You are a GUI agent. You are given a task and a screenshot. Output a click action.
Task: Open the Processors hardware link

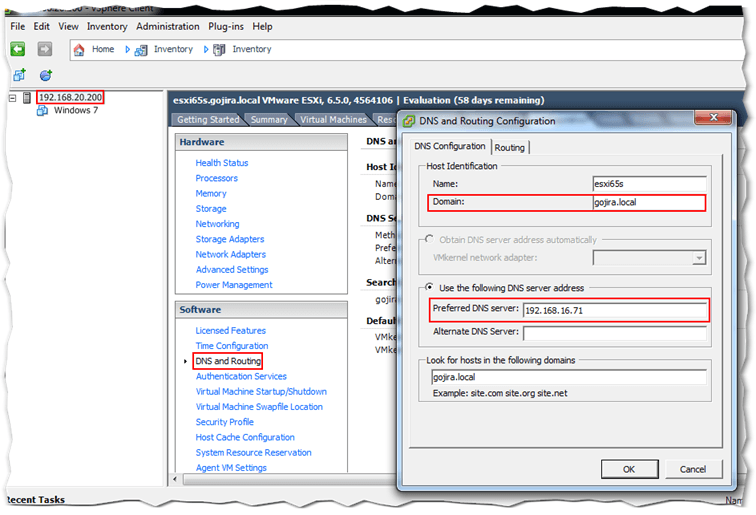pyautogui.click(x=216, y=178)
